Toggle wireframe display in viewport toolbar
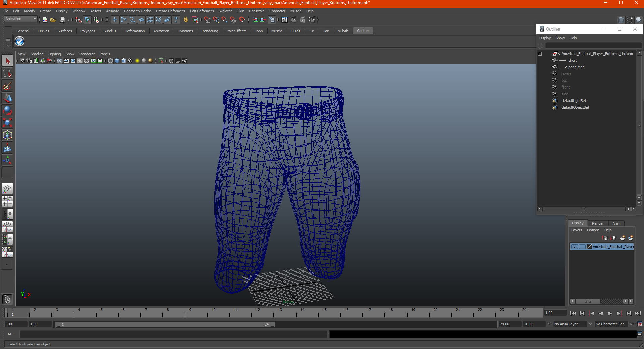The image size is (644, 349). 110,61
